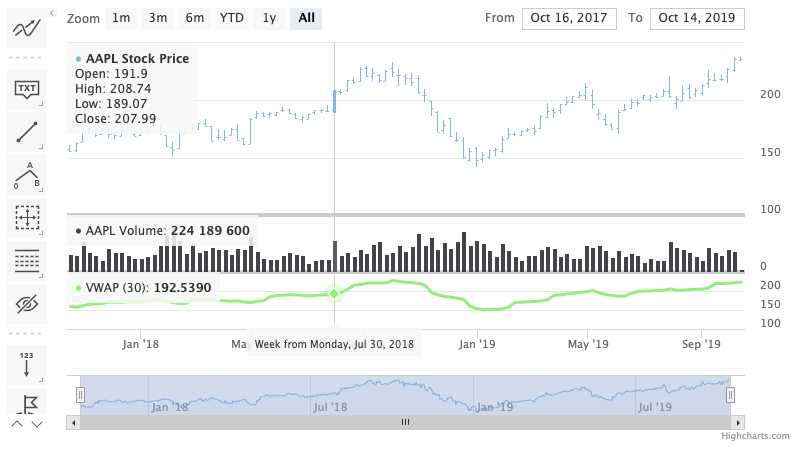Open the Highcharts.com credit link
Image resolution: width=800 pixels, height=452 pixels.
(755, 436)
